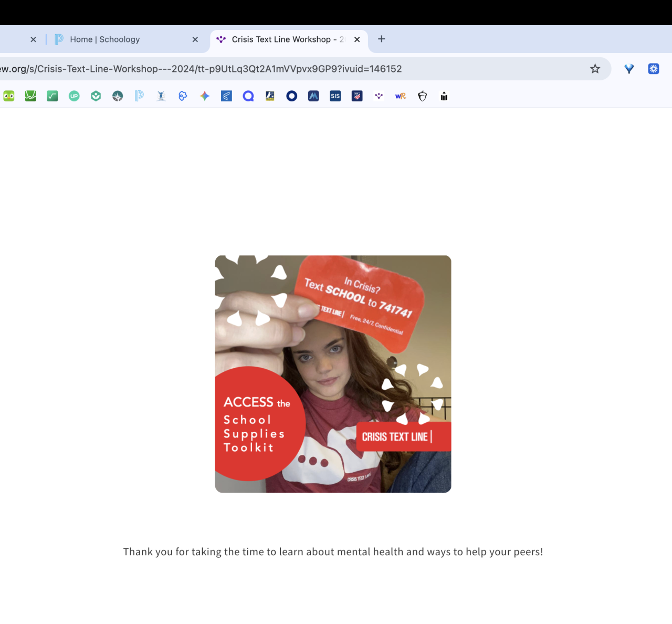Image resolution: width=672 pixels, height=624 pixels.
Task: Open the Desmos graph bookmark
Action: (30, 96)
